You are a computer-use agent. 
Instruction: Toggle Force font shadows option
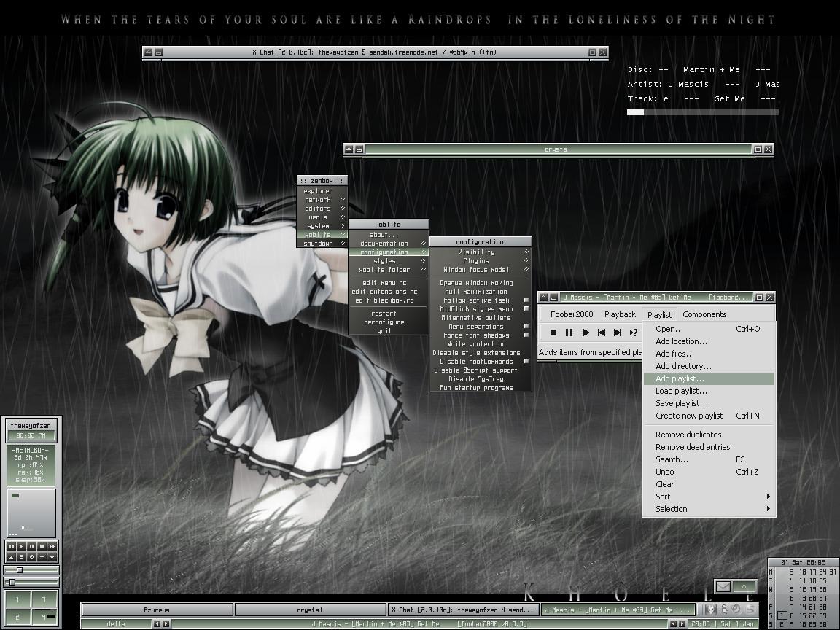click(x=480, y=335)
